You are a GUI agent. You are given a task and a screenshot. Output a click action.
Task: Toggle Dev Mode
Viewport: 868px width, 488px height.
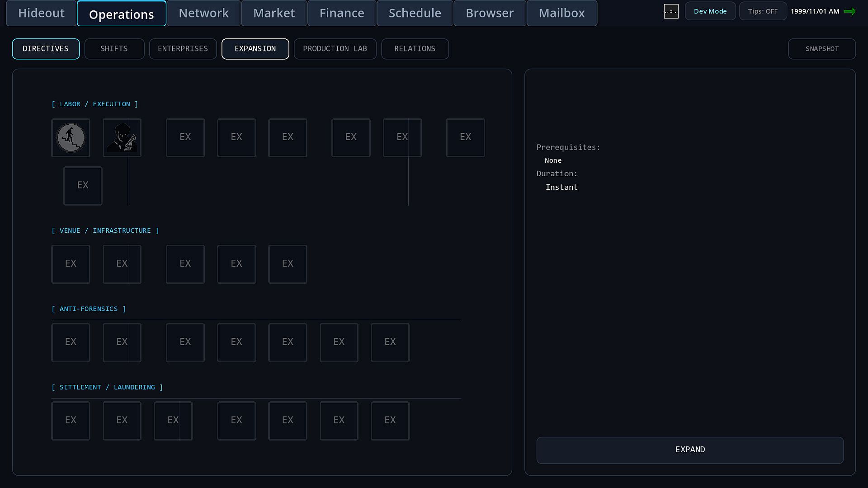pos(710,11)
